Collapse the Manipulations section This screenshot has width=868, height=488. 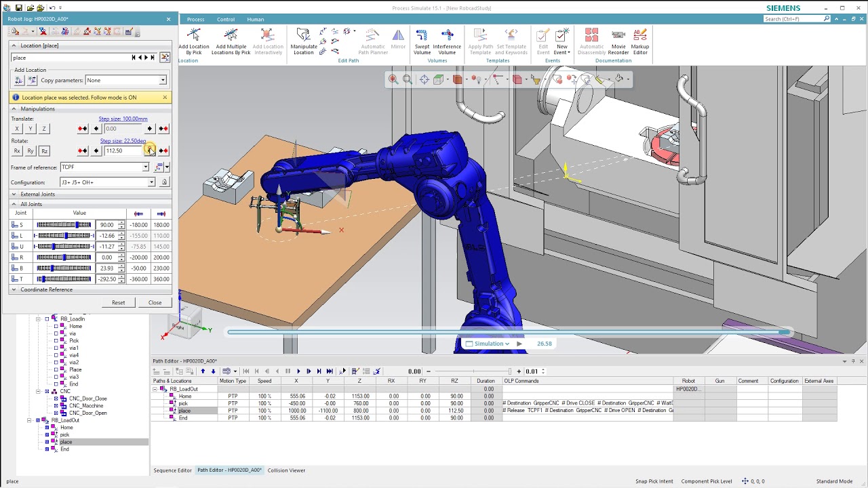pyautogui.click(x=14, y=109)
